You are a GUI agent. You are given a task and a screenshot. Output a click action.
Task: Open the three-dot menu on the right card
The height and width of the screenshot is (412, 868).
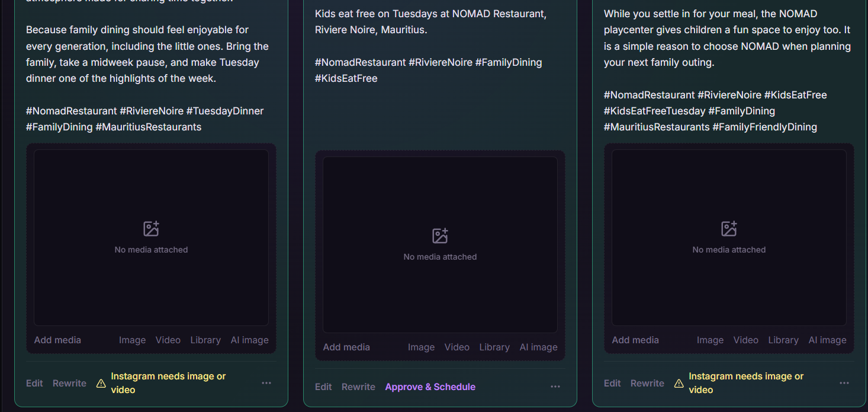[x=844, y=383]
